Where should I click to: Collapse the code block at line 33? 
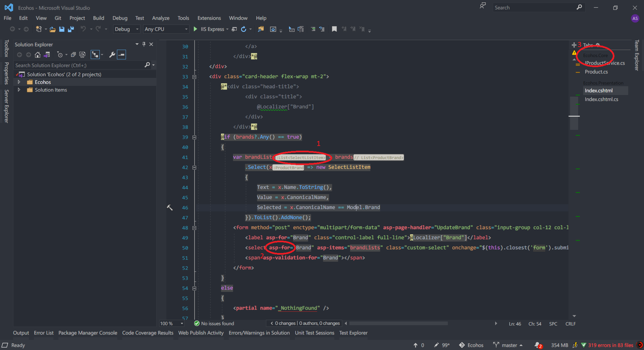click(194, 77)
